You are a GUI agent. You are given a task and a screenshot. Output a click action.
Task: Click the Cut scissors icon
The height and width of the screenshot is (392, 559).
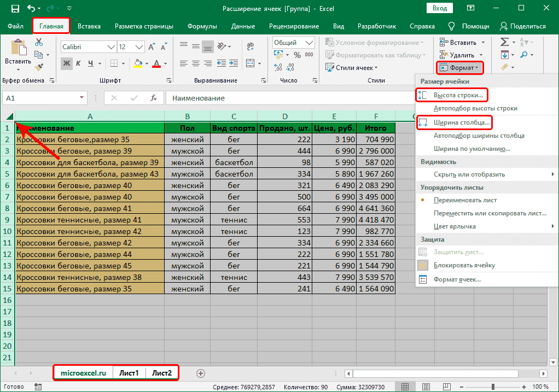[39, 42]
